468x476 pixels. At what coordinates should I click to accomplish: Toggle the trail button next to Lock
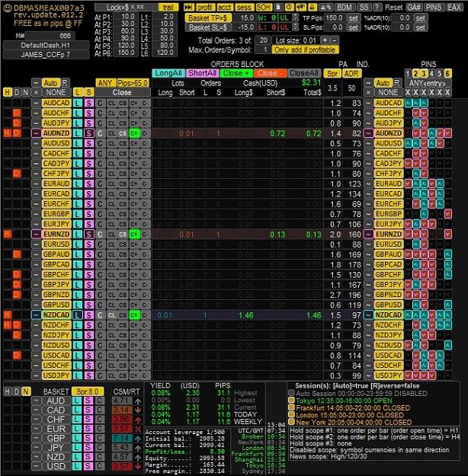(x=168, y=7)
